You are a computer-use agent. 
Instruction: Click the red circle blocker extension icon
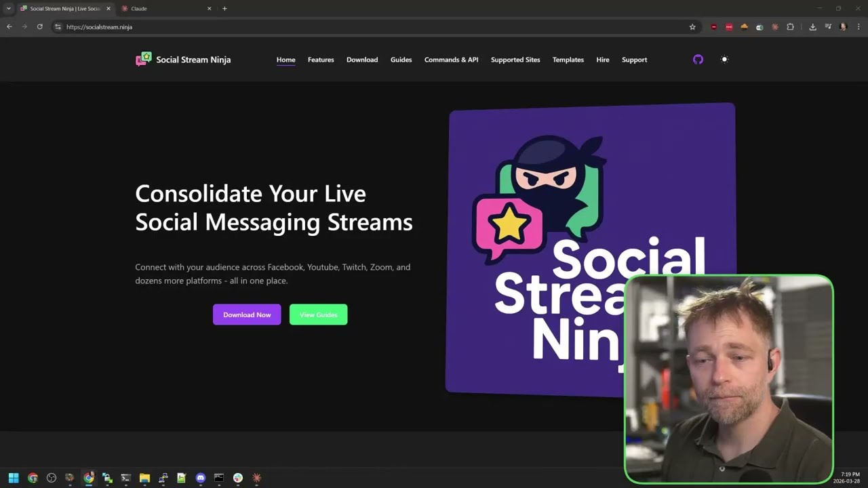coord(713,27)
